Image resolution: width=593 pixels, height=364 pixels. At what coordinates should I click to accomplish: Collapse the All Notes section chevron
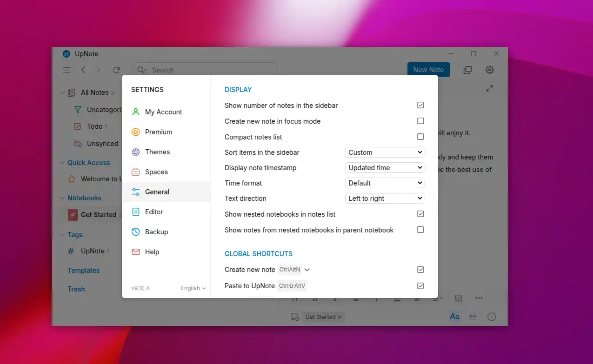point(62,93)
